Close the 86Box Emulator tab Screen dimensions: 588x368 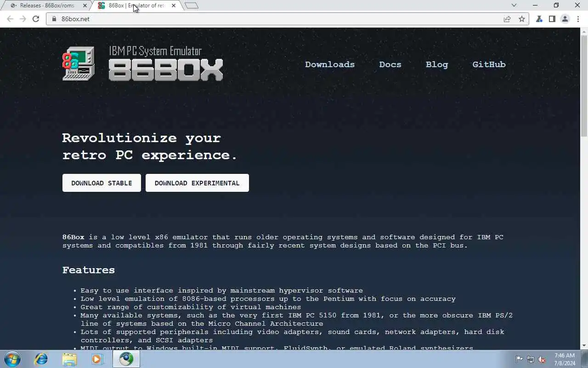point(174,6)
